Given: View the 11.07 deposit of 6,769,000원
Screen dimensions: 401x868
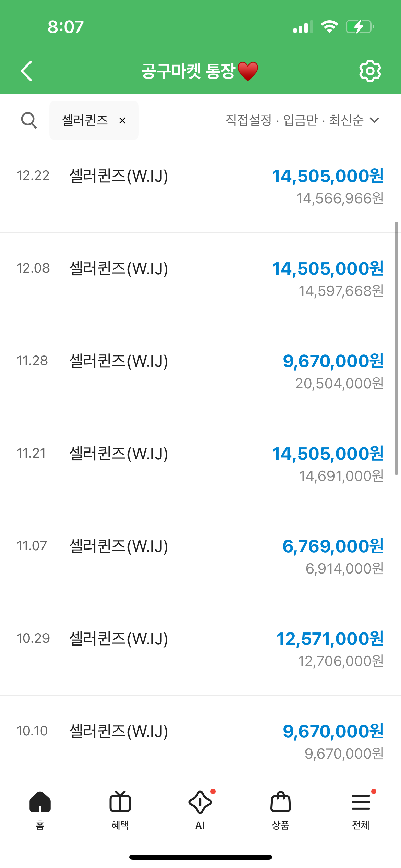Looking at the screenshot, I should 200,557.
